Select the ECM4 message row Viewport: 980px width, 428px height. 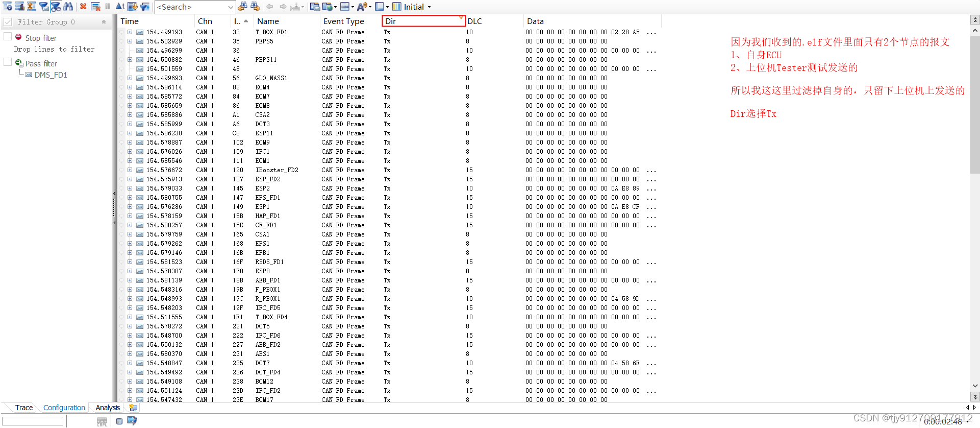tap(390, 87)
